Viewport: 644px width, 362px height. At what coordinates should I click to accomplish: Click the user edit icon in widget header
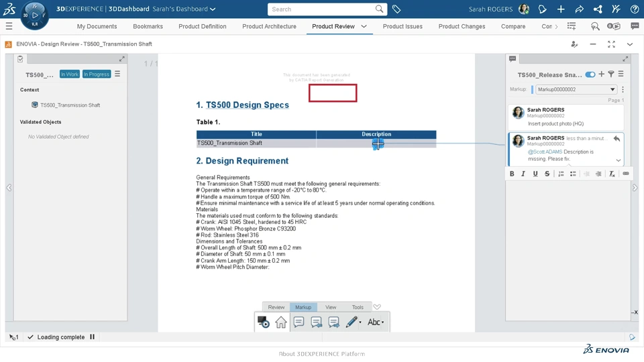pyautogui.click(x=574, y=44)
